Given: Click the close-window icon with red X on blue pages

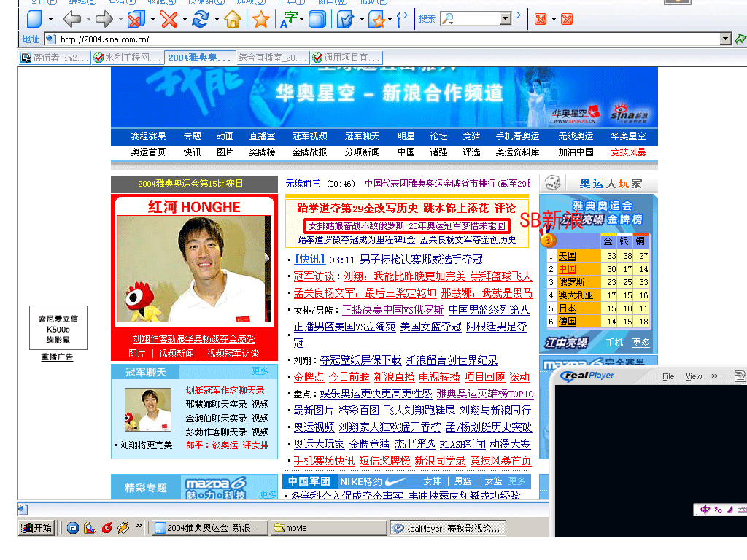Looking at the screenshot, I should 136,19.
